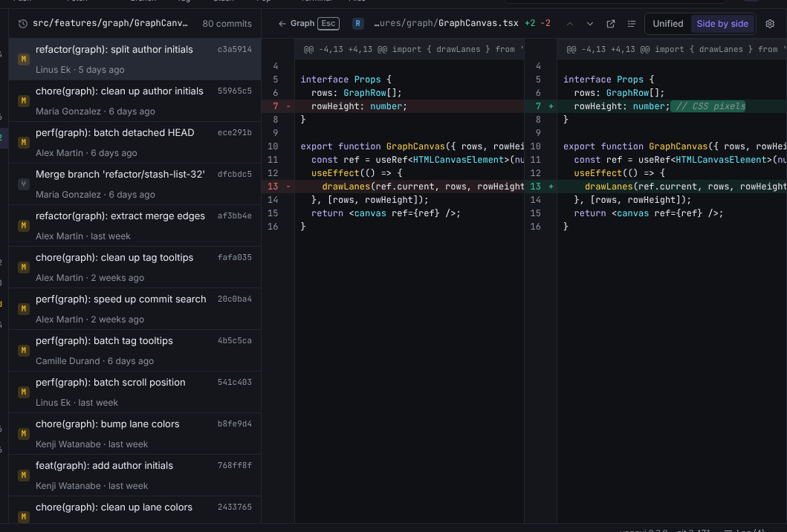The image size is (787, 532).
Task: Return to Graph view
Action: [x=302, y=24]
